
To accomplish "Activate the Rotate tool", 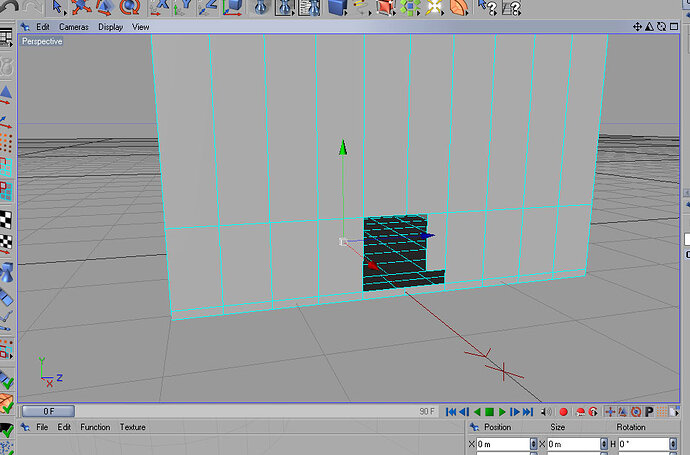I will tap(129, 7).
